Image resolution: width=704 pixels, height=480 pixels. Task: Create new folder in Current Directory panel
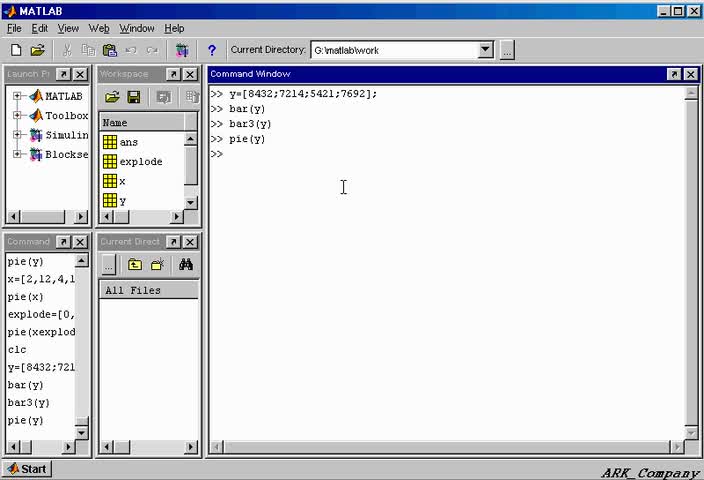[x=157, y=264]
